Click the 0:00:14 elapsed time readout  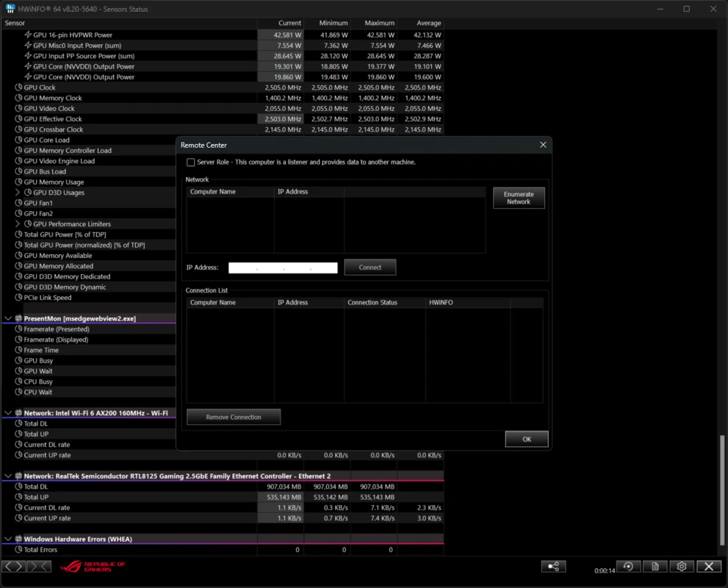click(x=605, y=571)
